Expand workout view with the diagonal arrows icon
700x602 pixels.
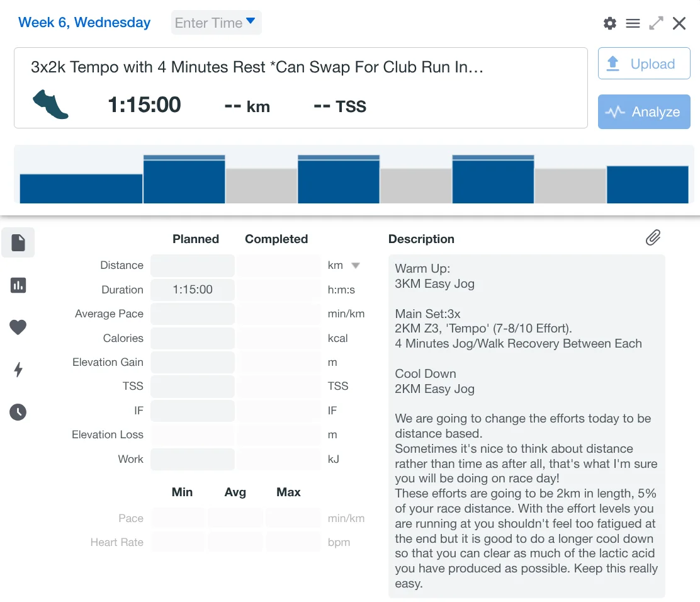pos(656,23)
